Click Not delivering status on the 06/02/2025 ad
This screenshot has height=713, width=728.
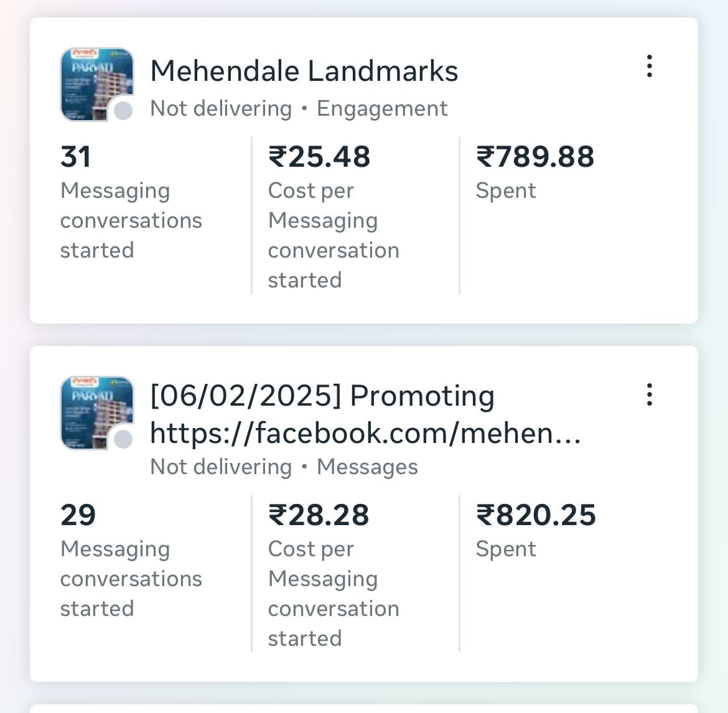pos(221,467)
